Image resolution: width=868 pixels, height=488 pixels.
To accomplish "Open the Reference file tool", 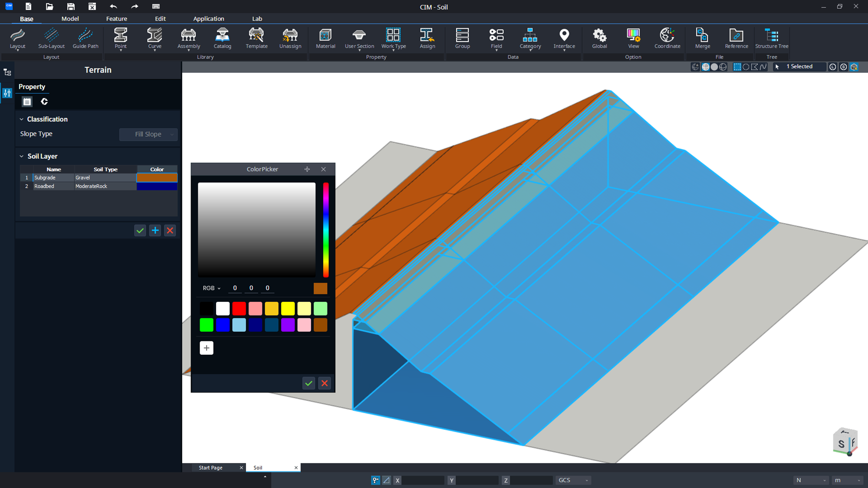I will [736, 39].
